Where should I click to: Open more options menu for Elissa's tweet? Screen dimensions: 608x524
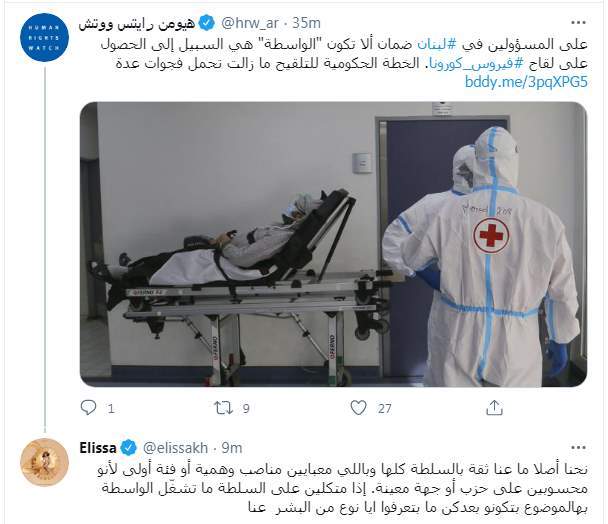point(578,448)
